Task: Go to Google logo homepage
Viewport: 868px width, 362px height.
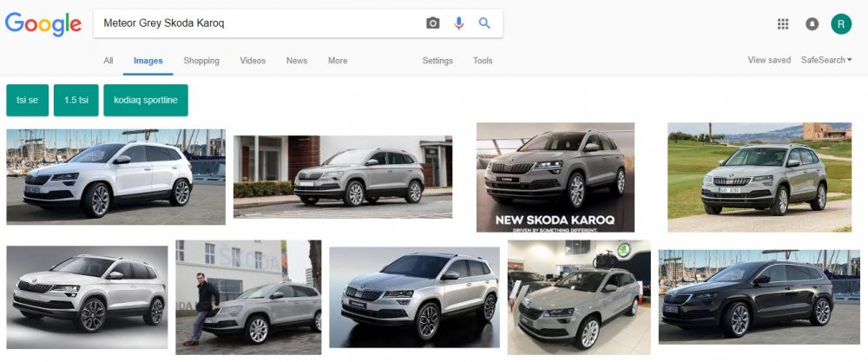Action: (43, 23)
